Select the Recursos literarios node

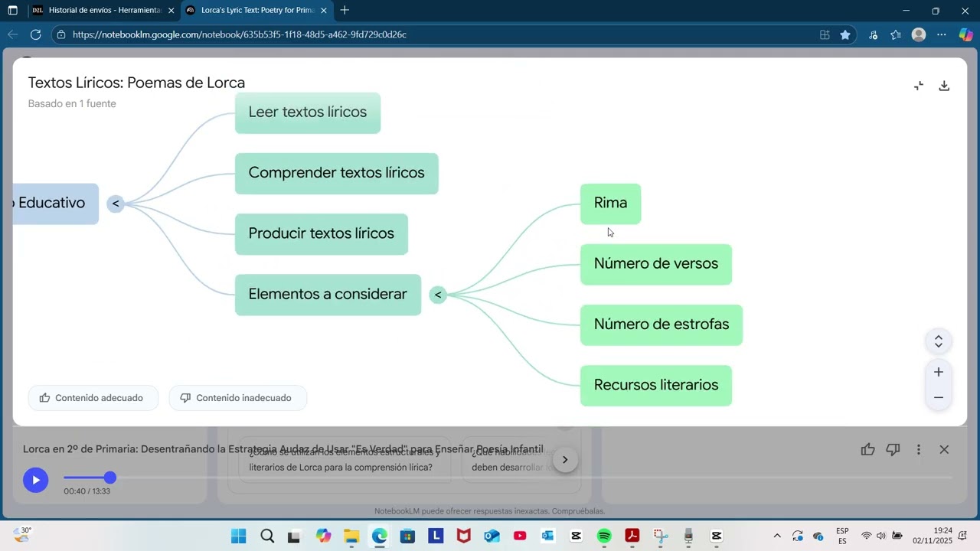[656, 385]
